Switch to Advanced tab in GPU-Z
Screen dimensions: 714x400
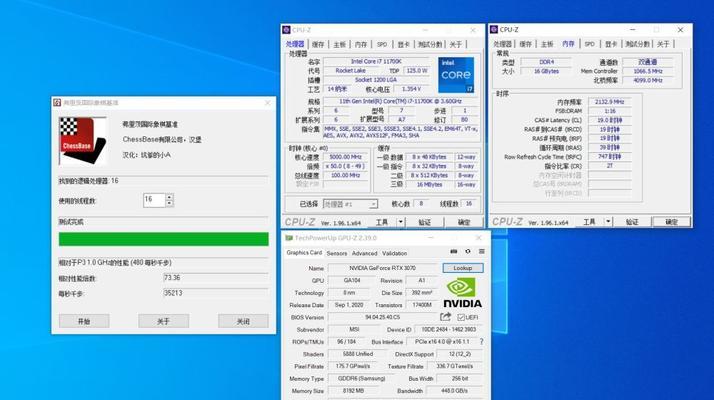click(364, 253)
